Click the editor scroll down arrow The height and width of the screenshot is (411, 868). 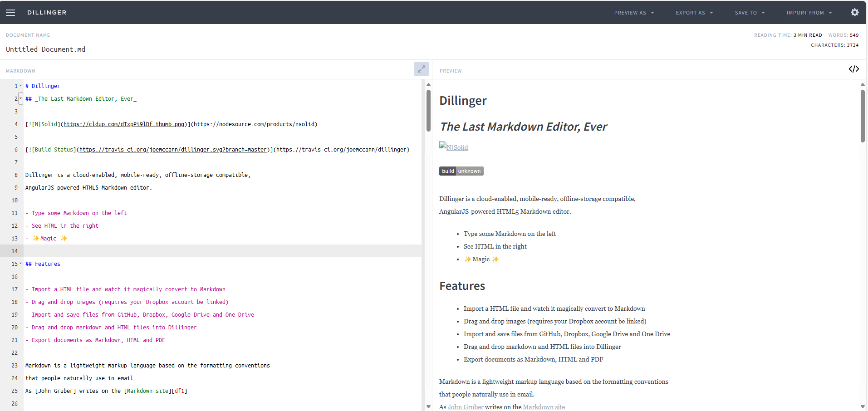(x=428, y=407)
